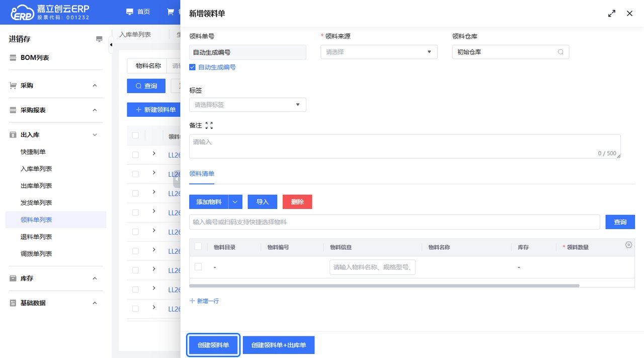
Task: Click the plus icon next to 新增一行
Action: (192, 301)
